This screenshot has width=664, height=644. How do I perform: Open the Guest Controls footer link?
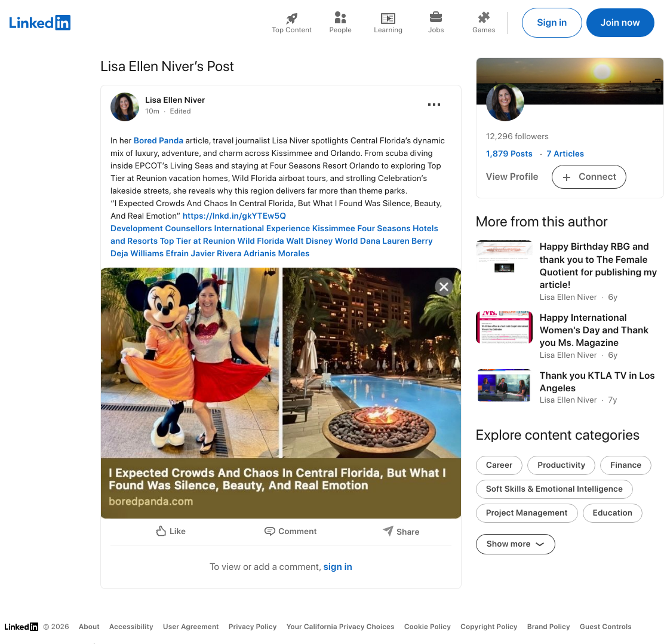point(605,627)
